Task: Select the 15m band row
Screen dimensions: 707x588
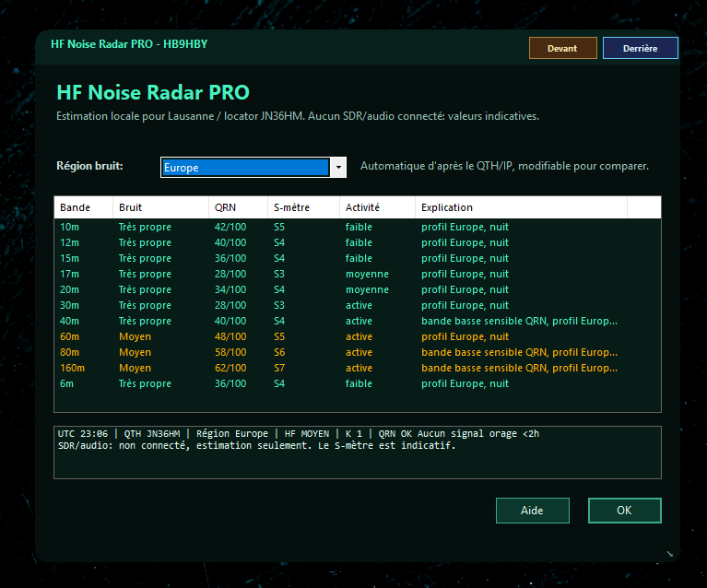Action: (358, 258)
